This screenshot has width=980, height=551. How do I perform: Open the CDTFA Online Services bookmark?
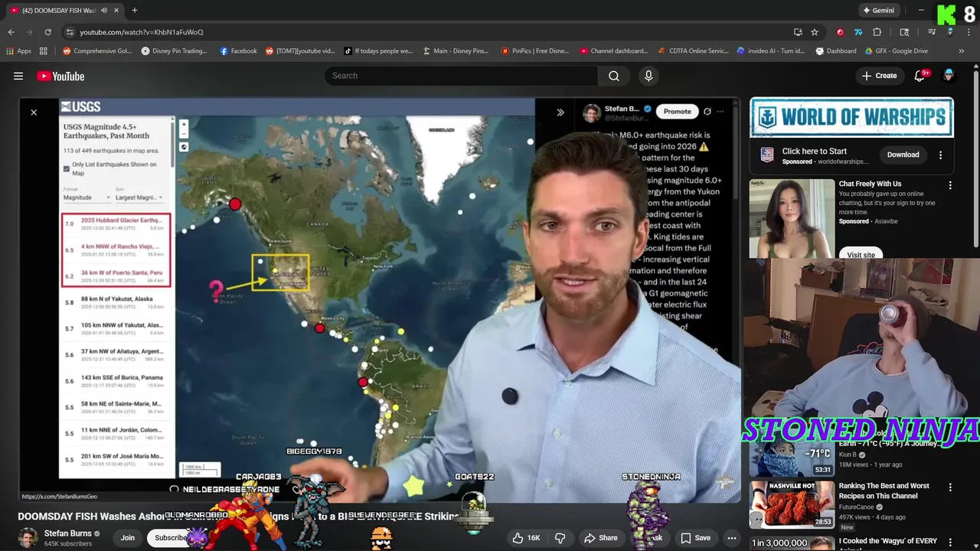[x=693, y=51]
